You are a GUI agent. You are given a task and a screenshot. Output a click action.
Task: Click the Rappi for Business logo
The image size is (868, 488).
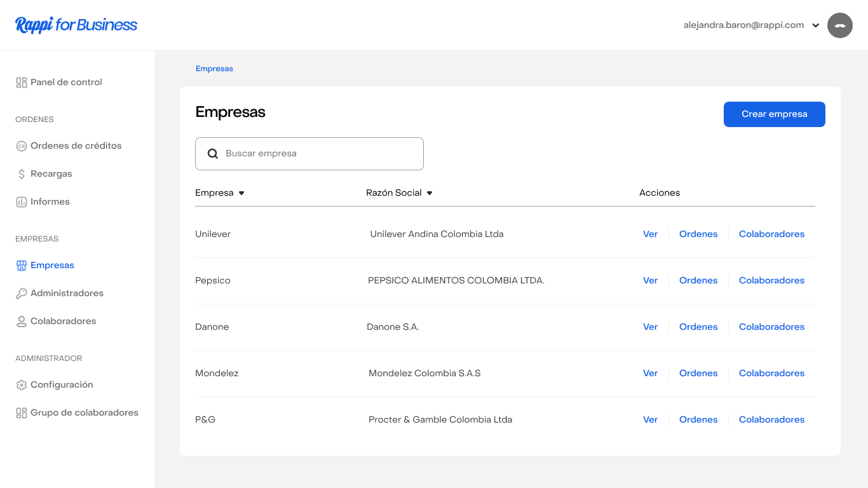click(x=76, y=25)
